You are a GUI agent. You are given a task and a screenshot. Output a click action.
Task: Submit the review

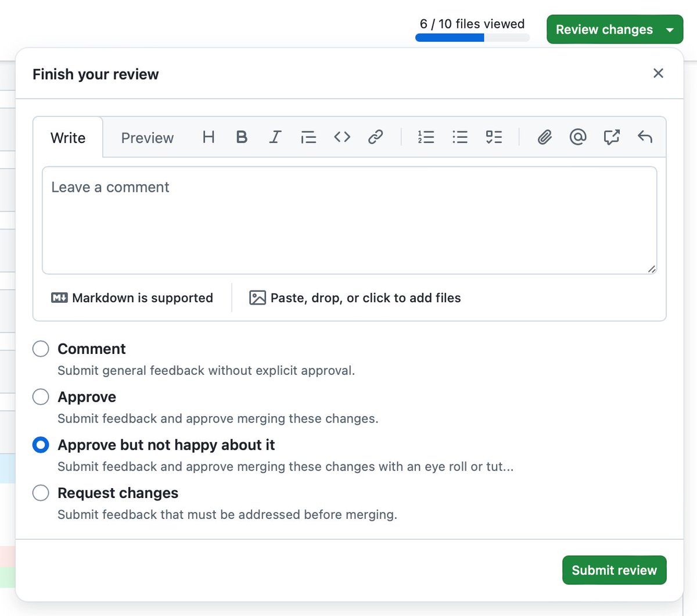tap(614, 570)
